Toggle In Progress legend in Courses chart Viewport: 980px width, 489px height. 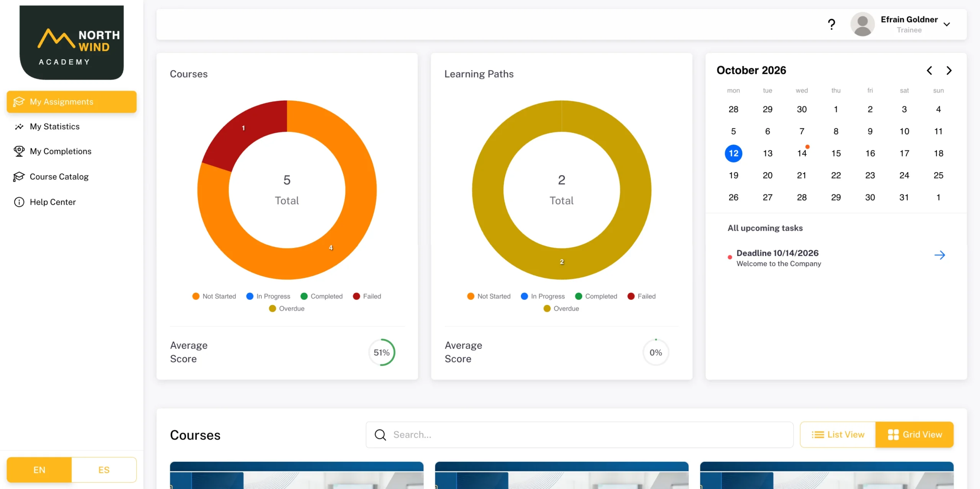pos(268,296)
